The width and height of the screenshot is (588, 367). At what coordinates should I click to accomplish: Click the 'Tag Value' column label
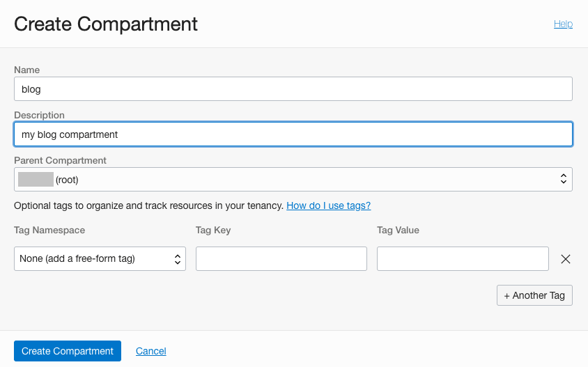pos(398,230)
